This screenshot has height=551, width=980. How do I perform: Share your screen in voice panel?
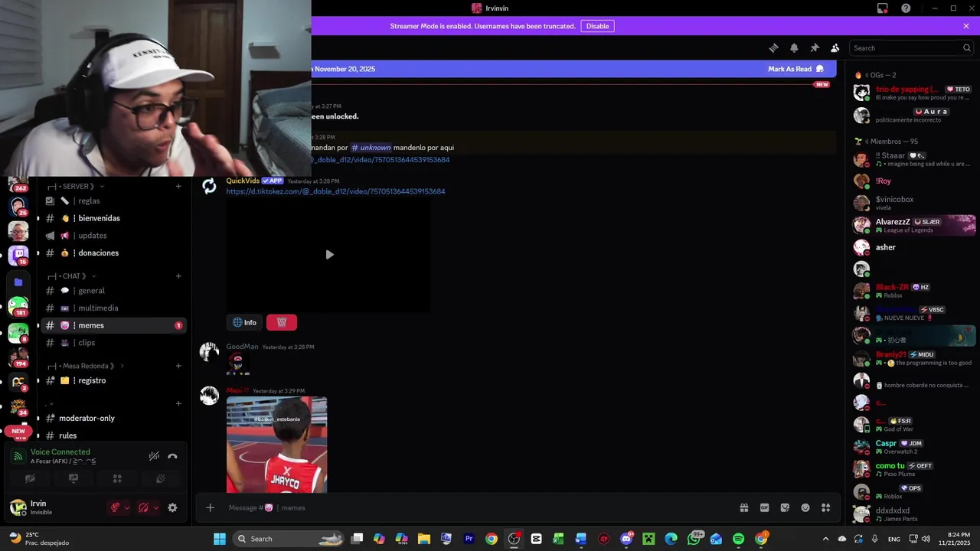click(73, 479)
